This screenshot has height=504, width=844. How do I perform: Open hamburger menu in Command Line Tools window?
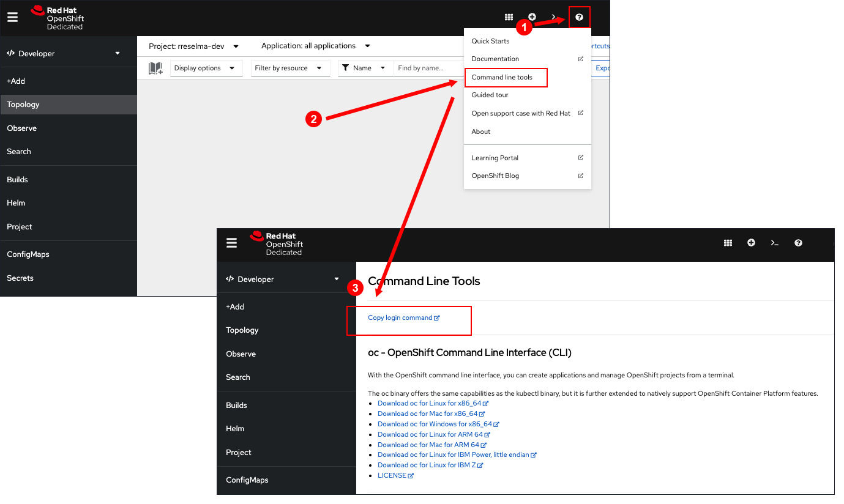[231, 243]
